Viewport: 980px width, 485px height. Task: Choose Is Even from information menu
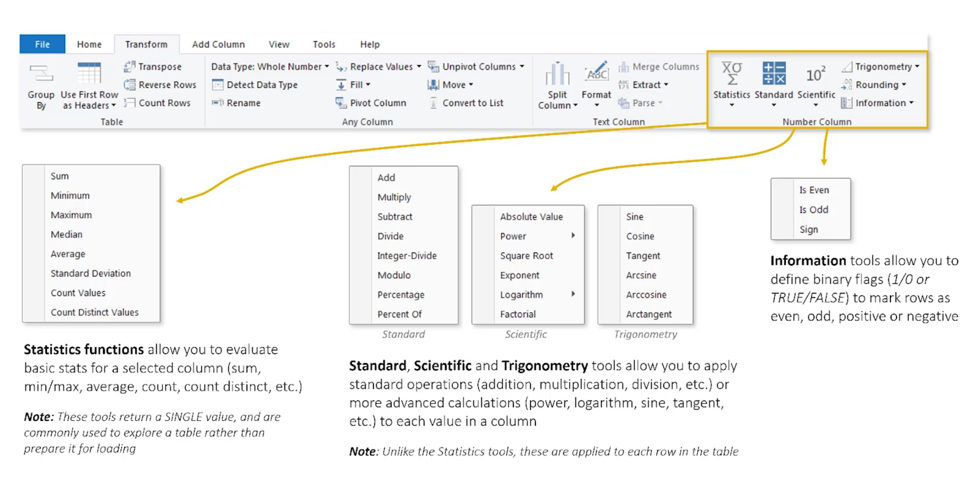pos(813,190)
